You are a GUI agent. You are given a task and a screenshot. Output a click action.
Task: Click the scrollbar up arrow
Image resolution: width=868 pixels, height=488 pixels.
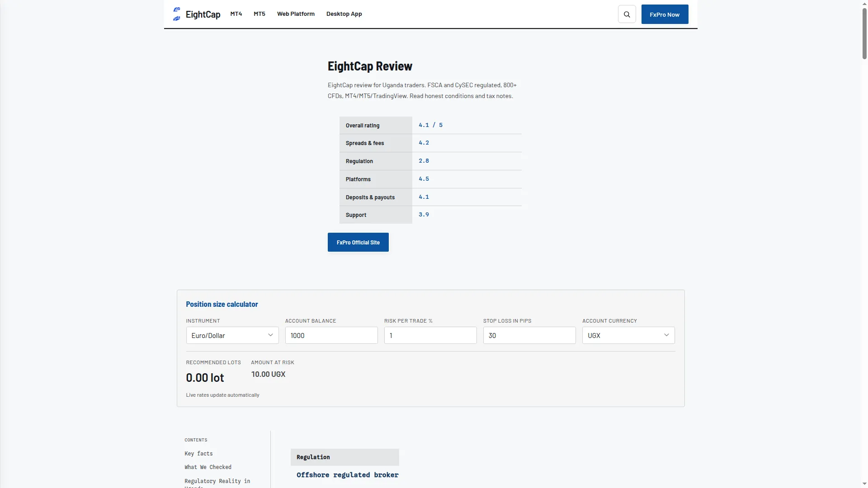(x=864, y=4)
